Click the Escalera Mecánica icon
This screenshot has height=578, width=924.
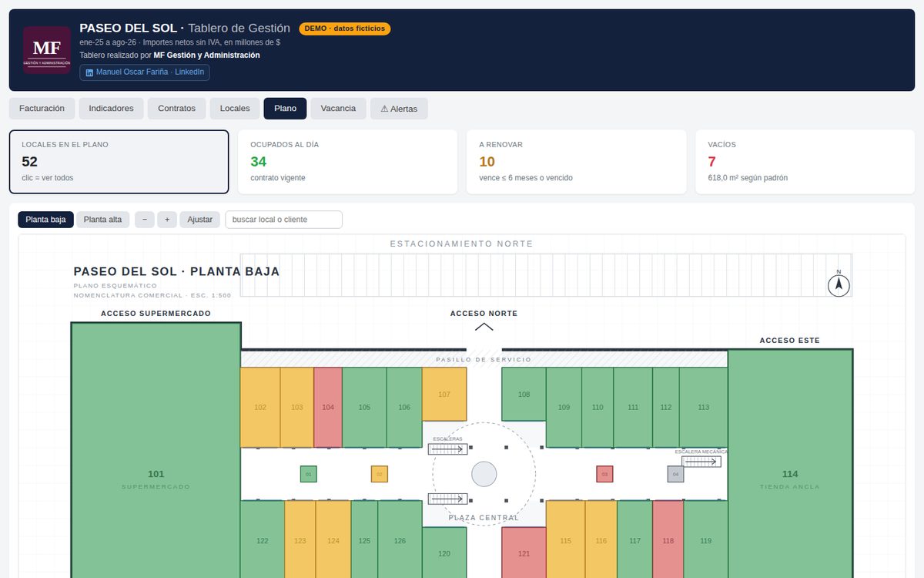701,462
